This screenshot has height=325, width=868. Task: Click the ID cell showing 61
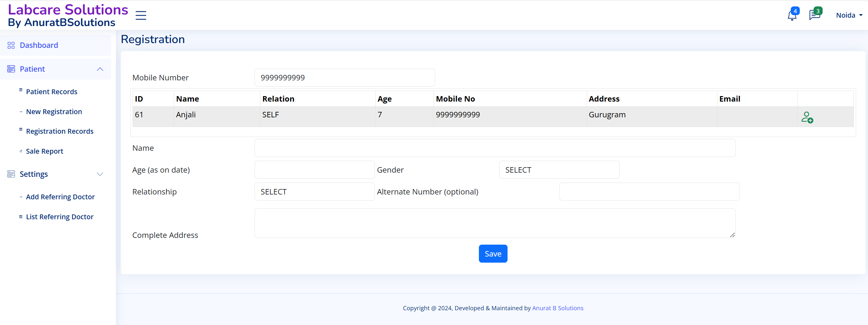(x=153, y=117)
